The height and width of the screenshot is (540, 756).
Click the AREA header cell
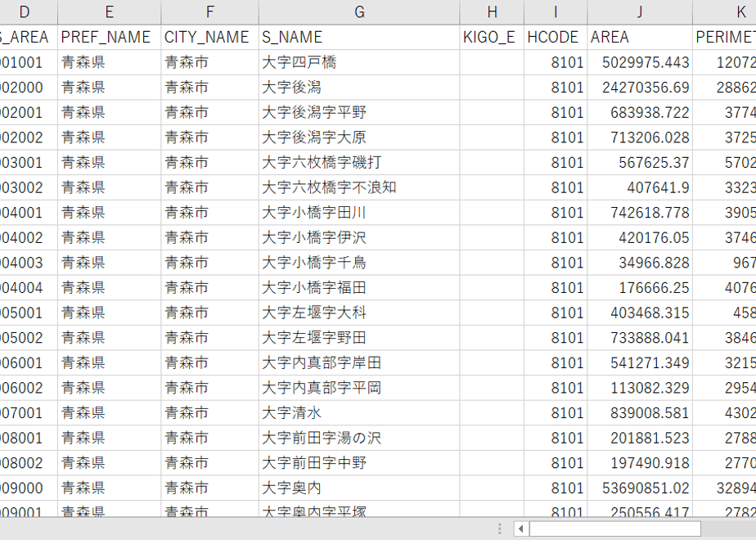click(640, 37)
